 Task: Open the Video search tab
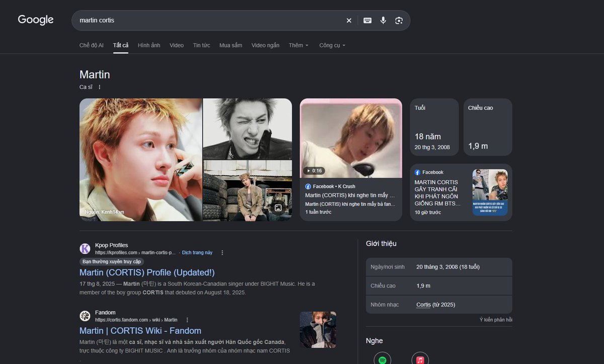click(177, 45)
